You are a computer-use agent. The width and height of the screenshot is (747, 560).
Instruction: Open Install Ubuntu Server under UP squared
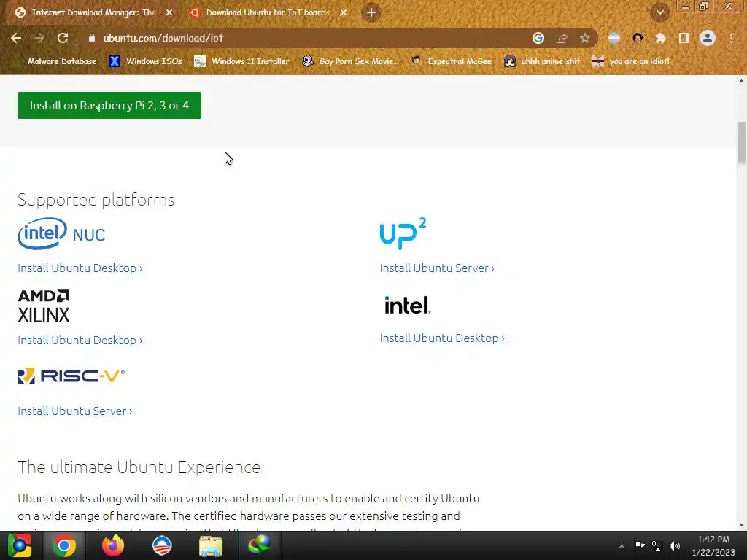[x=437, y=268]
